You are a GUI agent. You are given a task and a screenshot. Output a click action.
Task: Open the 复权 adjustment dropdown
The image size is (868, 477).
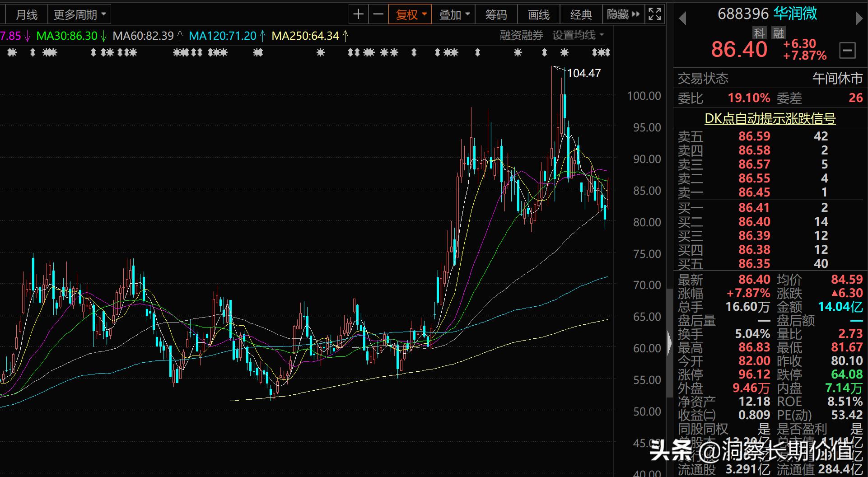(x=409, y=14)
